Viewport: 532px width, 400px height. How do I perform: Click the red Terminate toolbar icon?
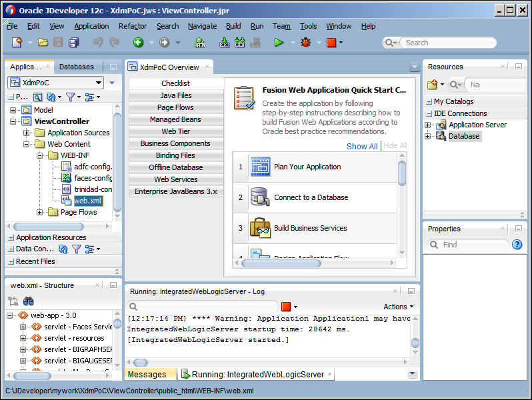(x=331, y=43)
